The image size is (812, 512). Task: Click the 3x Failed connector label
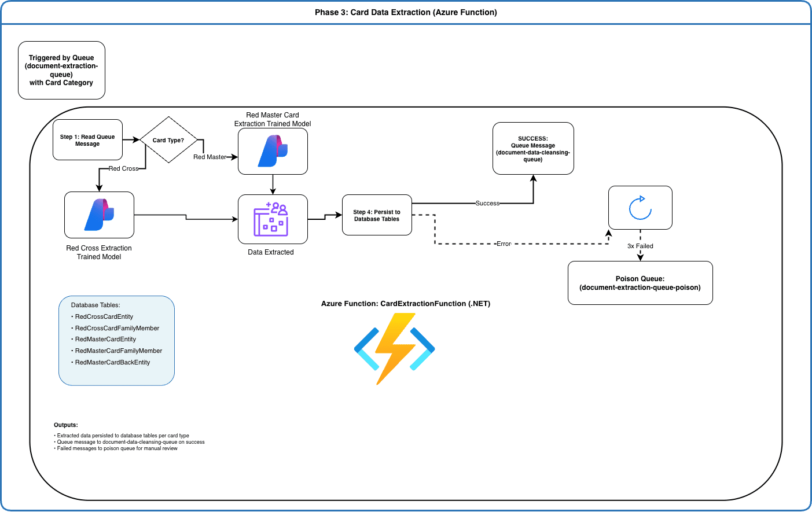(640, 246)
